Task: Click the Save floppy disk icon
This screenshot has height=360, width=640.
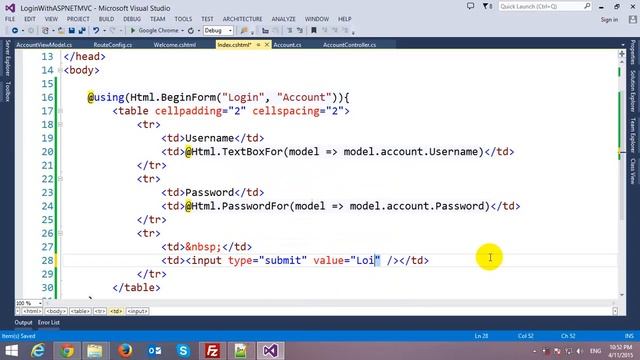Action: [x=72, y=31]
